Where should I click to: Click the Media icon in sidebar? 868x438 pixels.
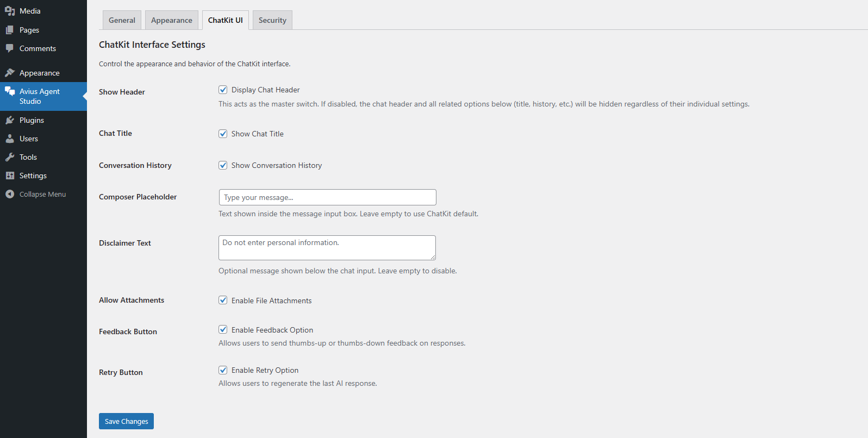[x=10, y=11]
